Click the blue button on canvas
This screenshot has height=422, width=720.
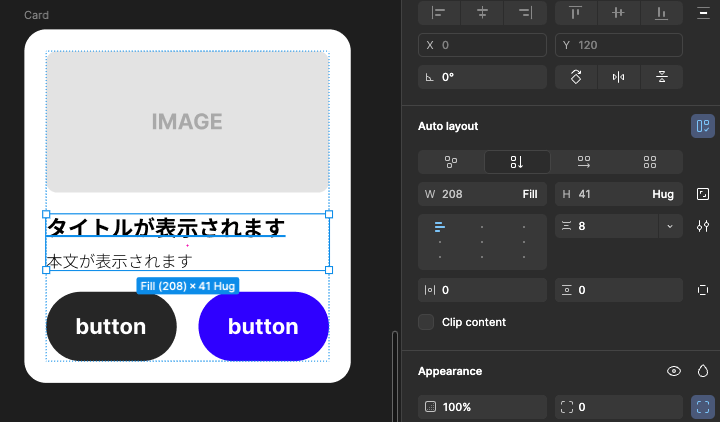264,326
